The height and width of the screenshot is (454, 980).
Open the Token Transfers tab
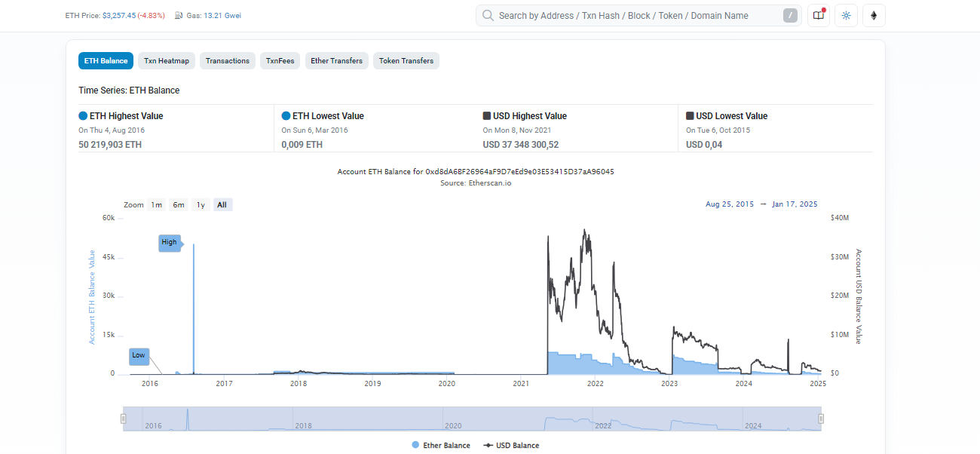pyautogui.click(x=406, y=61)
